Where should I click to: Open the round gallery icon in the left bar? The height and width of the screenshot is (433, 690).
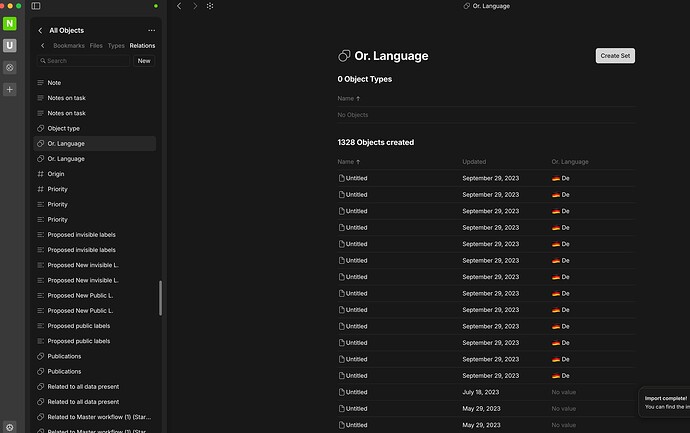coord(10,67)
